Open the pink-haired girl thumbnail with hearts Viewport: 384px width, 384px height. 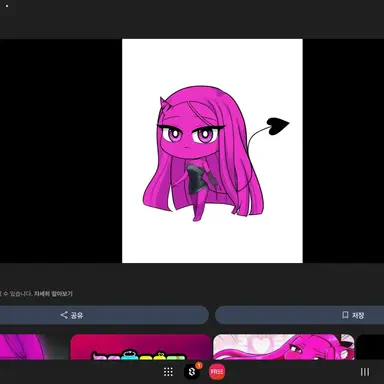click(284, 347)
